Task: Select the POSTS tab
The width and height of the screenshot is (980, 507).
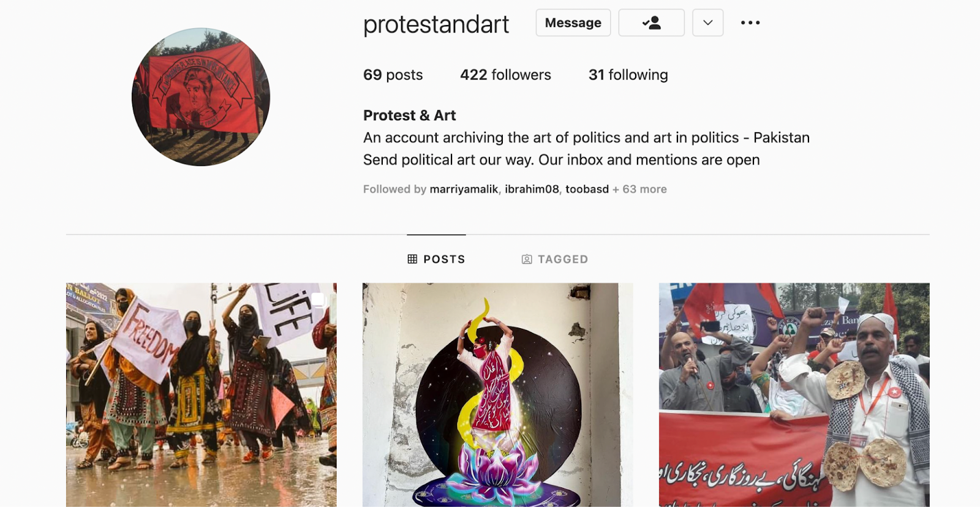Action: click(436, 259)
